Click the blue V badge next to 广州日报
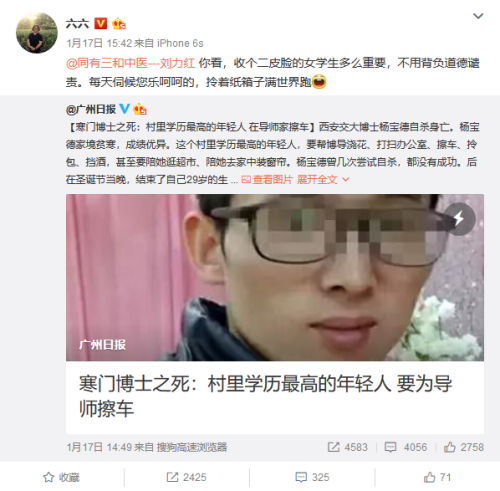This screenshot has width=500, height=491. (x=124, y=109)
